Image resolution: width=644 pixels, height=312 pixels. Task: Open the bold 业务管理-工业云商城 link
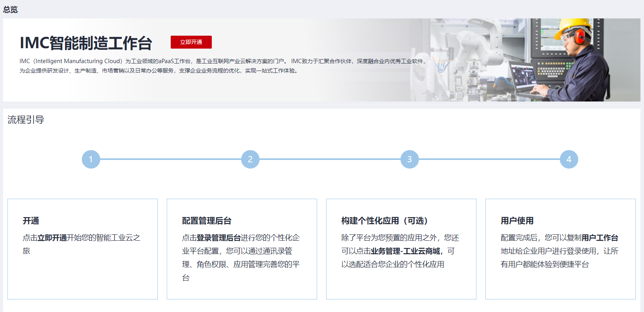[406, 251]
